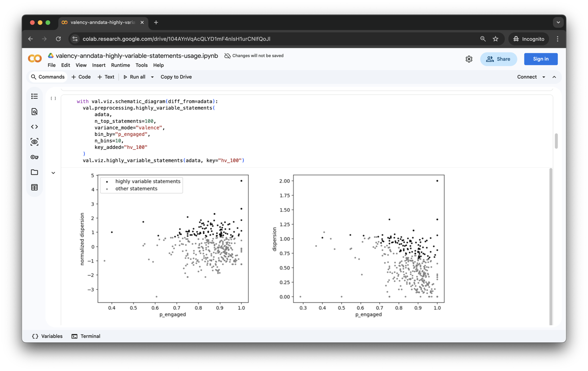Open the Insert menu
This screenshot has height=371, width=588.
coord(98,65)
